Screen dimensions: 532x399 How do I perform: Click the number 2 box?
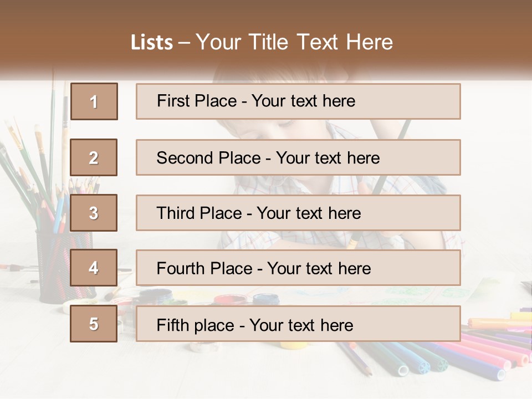coord(94,157)
